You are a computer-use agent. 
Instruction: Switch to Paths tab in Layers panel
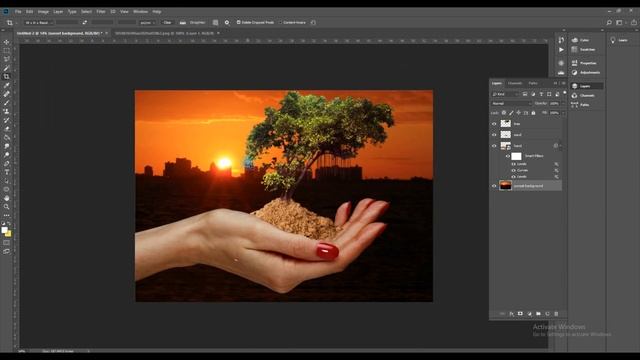[x=533, y=83]
